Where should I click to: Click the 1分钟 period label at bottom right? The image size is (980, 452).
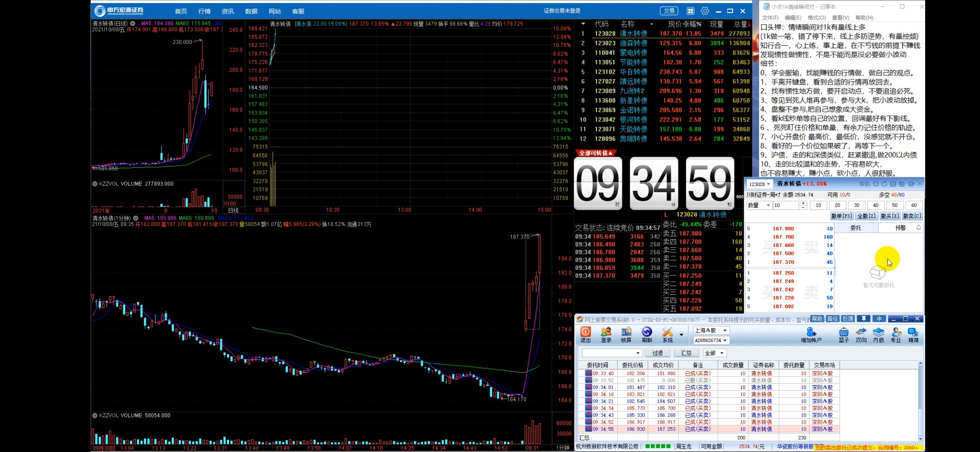[562, 448]
